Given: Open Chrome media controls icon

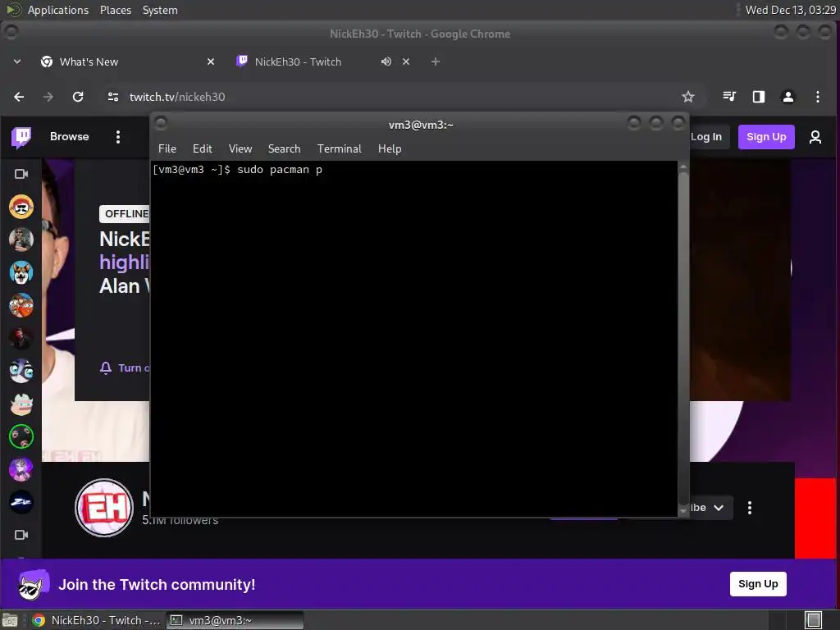Looking at the screenshot, I should [729, 97].
